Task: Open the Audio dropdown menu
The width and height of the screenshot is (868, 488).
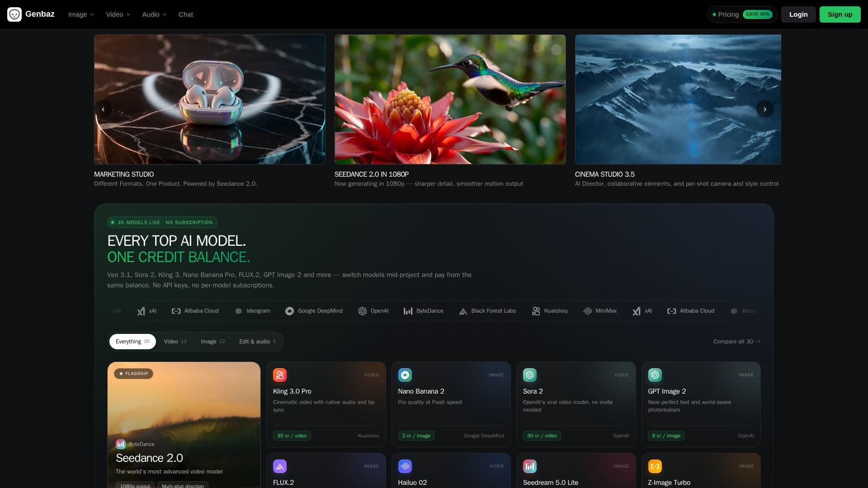Action: coord(155,14)
